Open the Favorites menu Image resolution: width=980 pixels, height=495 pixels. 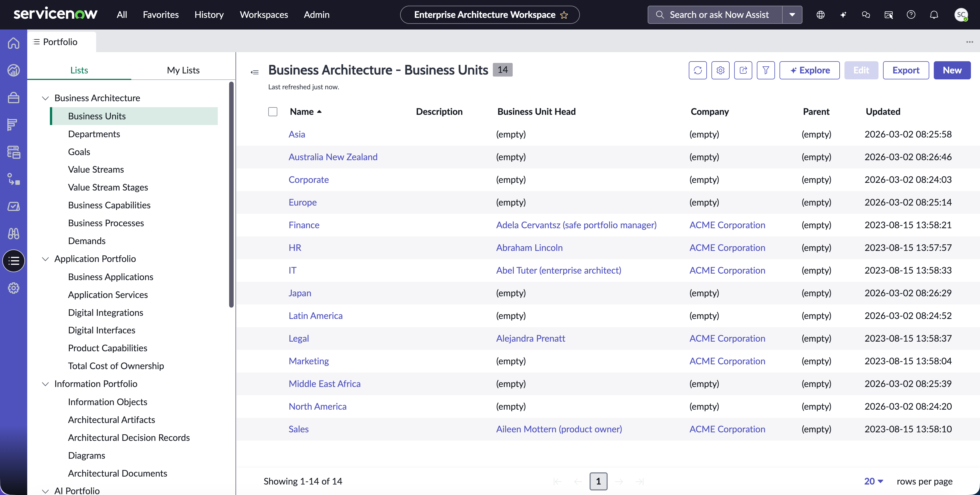pyautogui.click(x=160, y=14)
